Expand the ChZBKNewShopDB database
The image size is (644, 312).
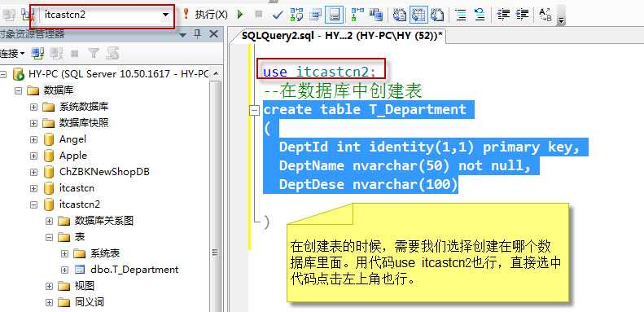click(x=33, y=172)
